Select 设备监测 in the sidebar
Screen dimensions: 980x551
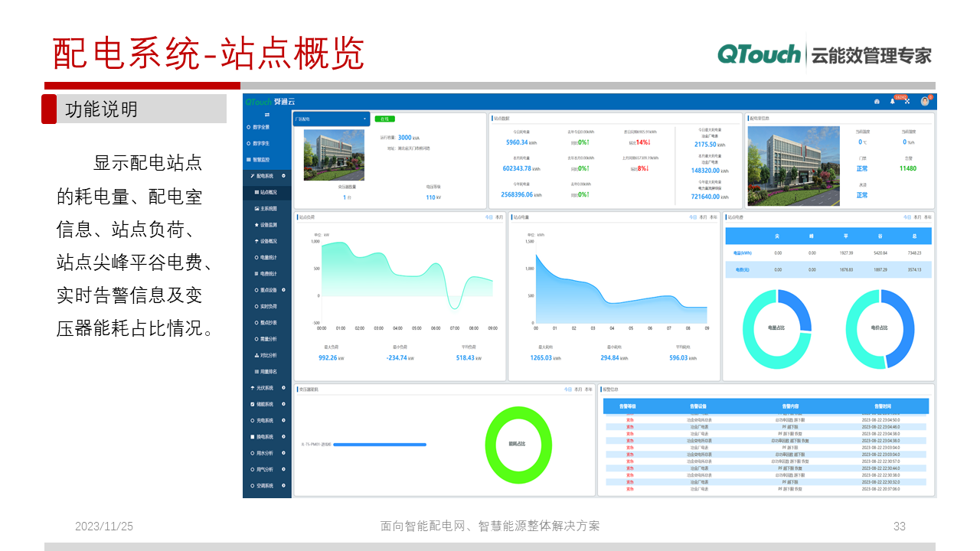(x=268, y=223)
